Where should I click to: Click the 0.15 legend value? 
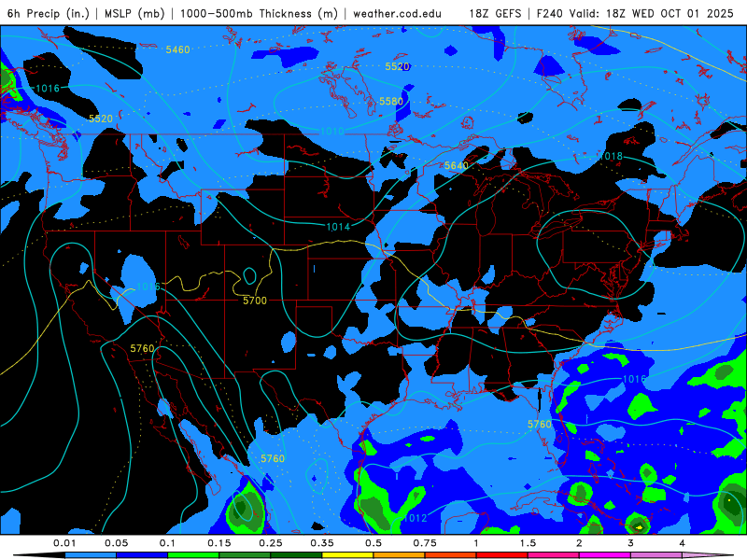pos(219,543)
